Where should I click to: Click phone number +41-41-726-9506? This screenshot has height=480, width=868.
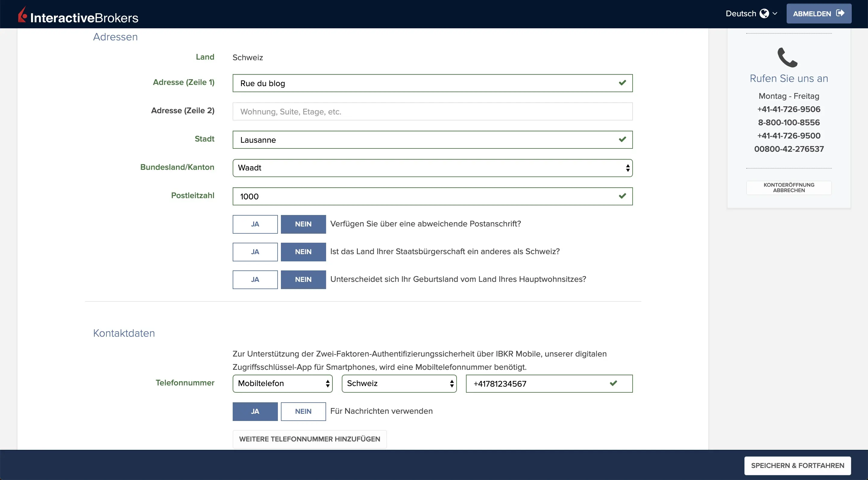(788, 109)
